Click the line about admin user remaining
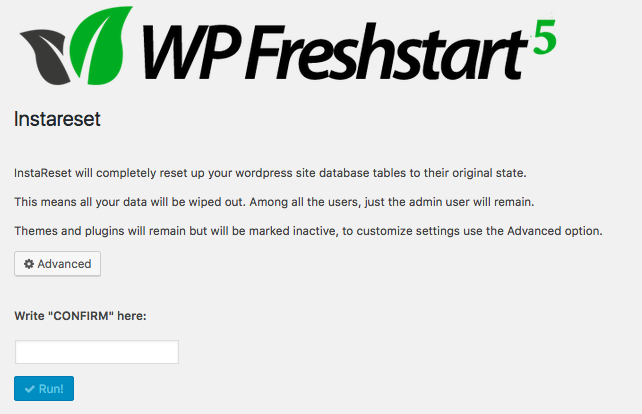 pos(274,202)
